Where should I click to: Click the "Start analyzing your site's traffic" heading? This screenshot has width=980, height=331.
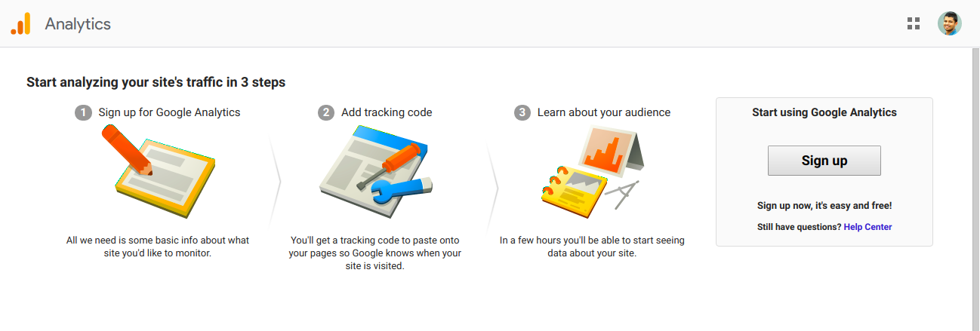pyautogui.click(x=156, y=82)
